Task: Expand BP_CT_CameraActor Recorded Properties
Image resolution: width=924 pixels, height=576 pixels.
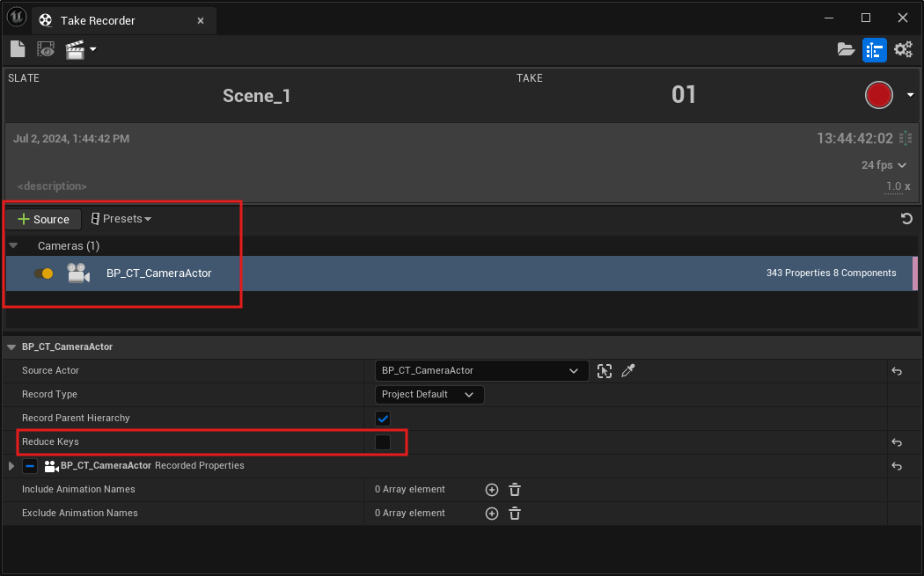Action: 11,466
